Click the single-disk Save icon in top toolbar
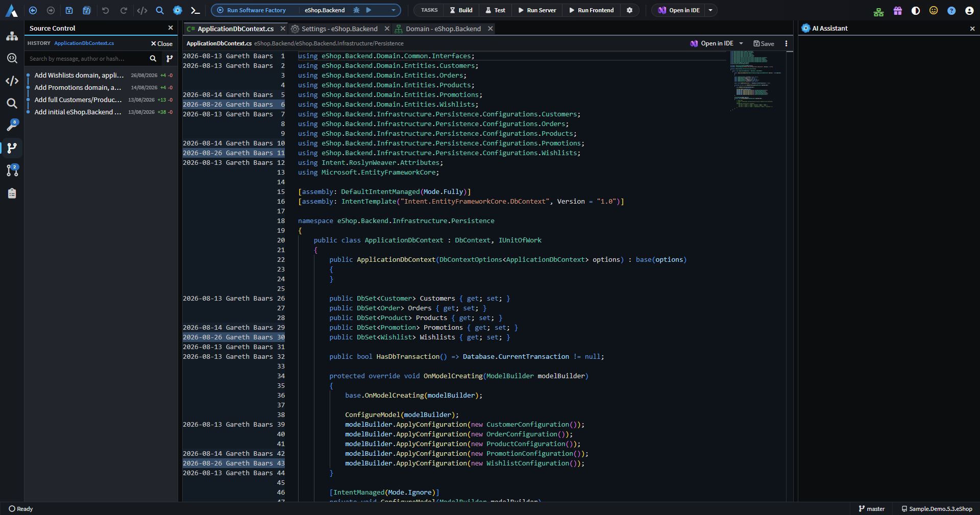Screen dimensions: 980x515 click(x=69, y=10)
